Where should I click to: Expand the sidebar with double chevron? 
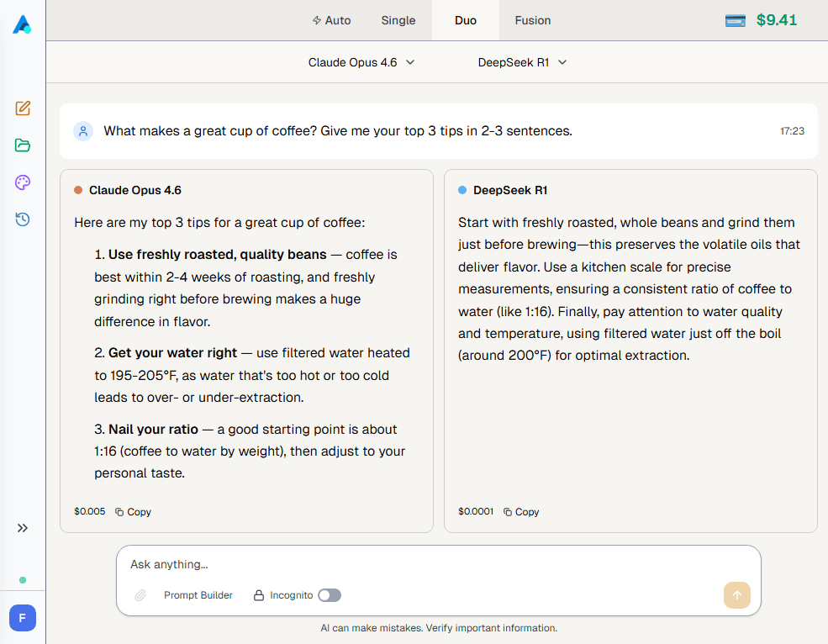(23, 528)
